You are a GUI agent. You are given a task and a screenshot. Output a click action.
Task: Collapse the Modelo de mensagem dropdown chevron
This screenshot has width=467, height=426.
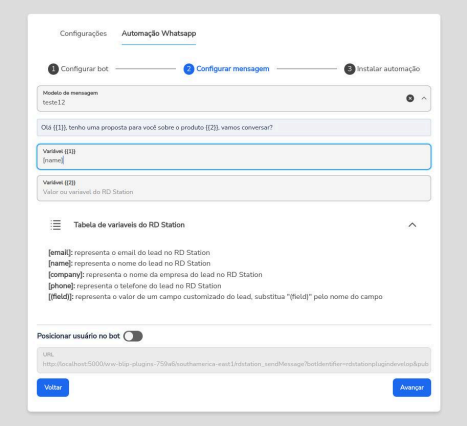pos(424,98)
